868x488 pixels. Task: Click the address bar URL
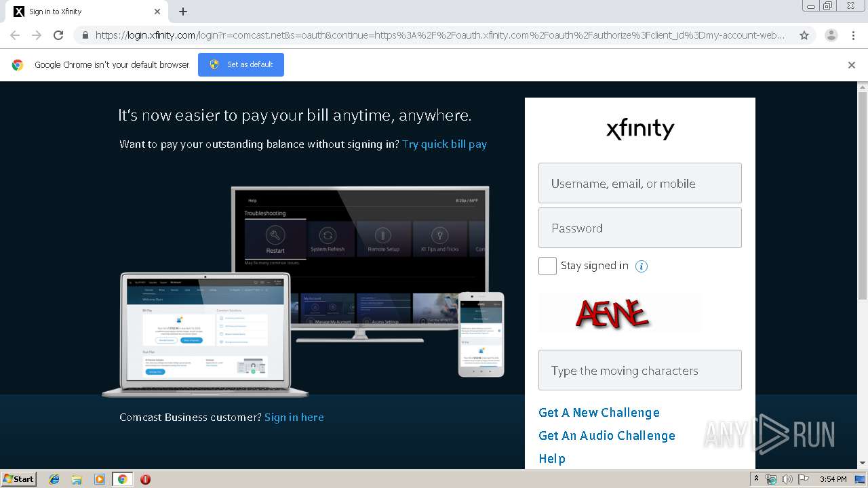click(439, 35)
